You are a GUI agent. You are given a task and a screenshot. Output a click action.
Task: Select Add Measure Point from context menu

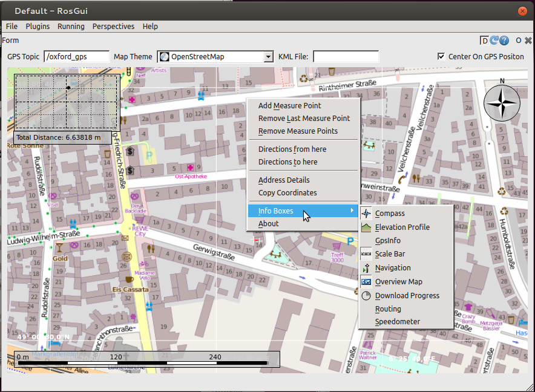289,106
